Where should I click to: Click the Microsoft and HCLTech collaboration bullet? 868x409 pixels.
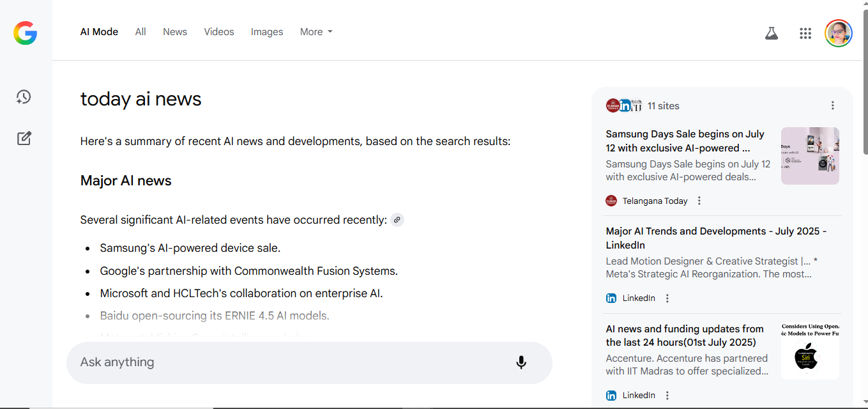coord(241,294)
